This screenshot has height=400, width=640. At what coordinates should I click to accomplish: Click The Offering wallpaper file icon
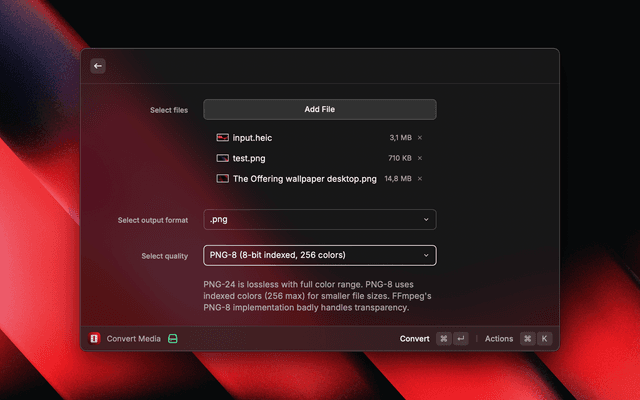(x=222, y=179)
